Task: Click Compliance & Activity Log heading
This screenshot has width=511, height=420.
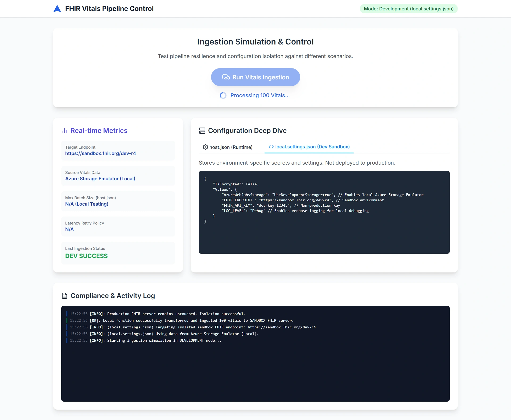Action: 113,296
